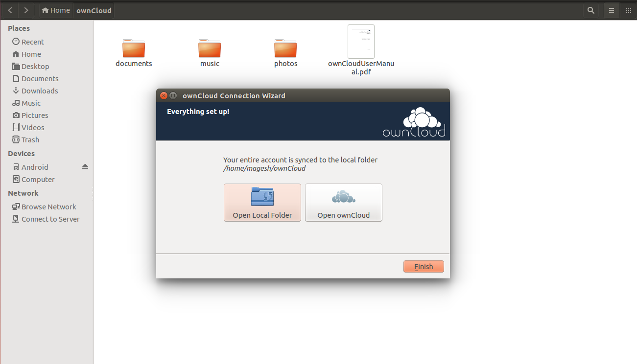Select the documents folder icon
Screen dimensions: 637x364
click(134, 48)
